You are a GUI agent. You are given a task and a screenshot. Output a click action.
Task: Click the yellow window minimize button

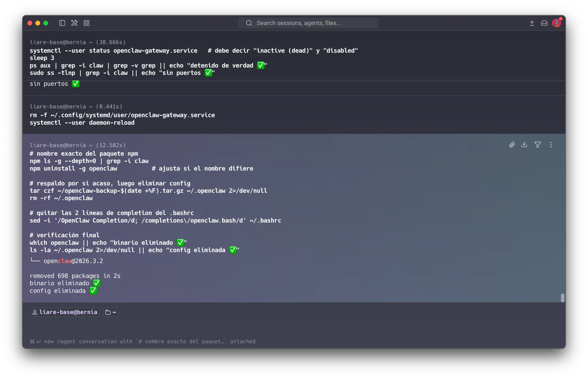38,23
